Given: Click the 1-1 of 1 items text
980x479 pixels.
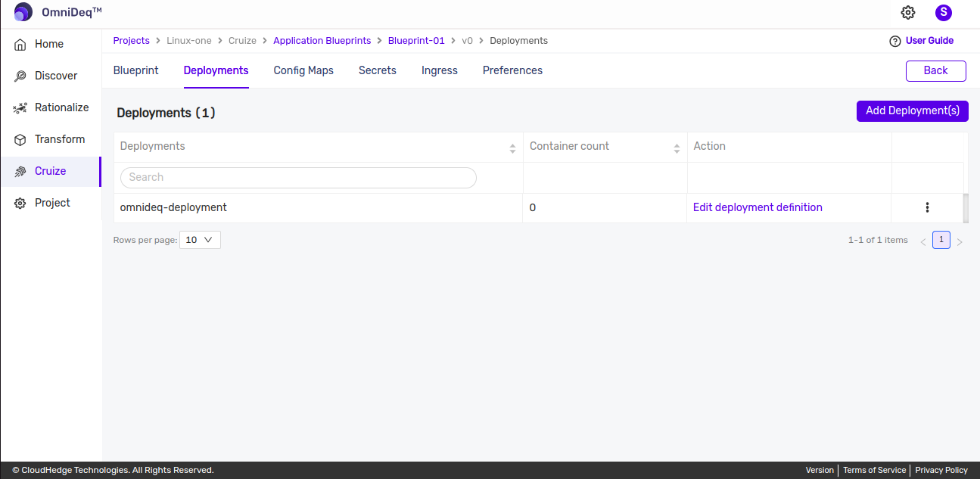Looking at the screenshot, I should coord(878,240).
